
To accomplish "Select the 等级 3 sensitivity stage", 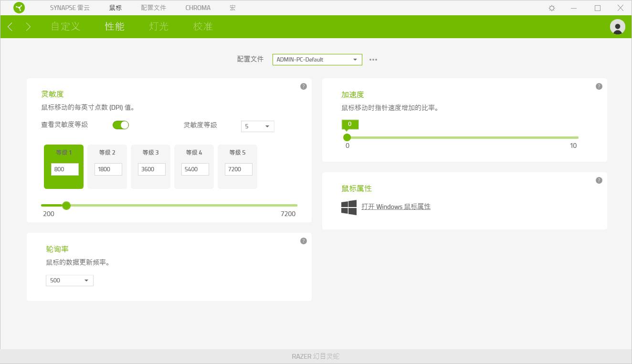I will pyautogui.click(x=150, y=153).
